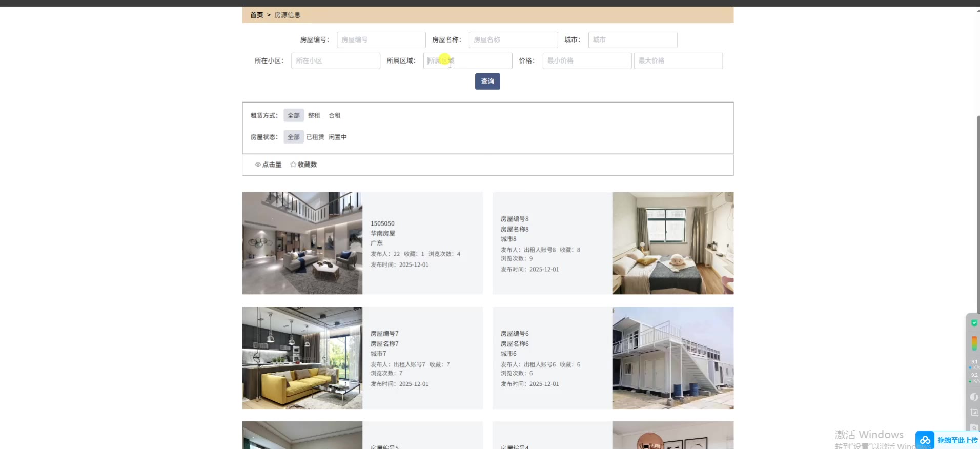Open the screenshot crop tool in side panel
This screenshot has height=449, width=980.
pos(974,412)
